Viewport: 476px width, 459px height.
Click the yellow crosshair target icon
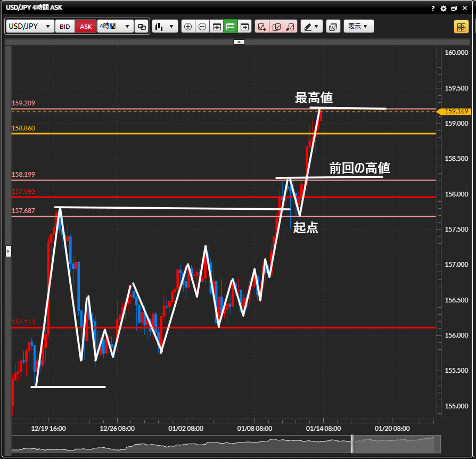pos(461,27)
